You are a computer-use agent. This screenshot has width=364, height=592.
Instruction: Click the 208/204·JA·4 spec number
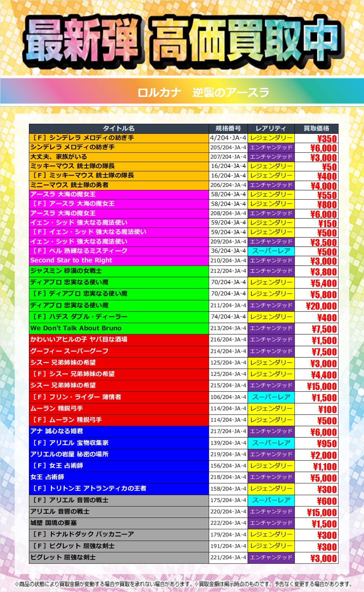pyautogui.click(x=228, y=213)
